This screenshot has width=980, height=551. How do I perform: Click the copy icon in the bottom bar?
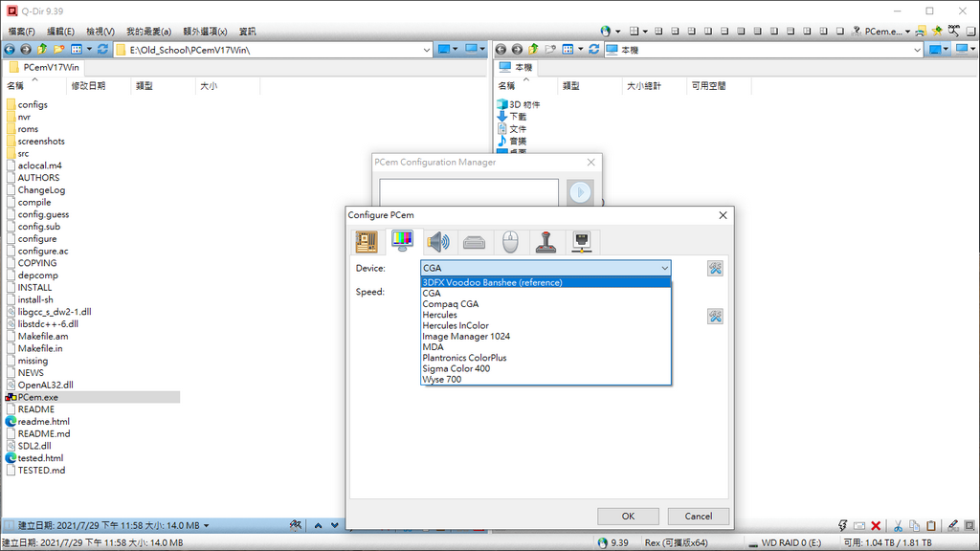(x=914, y=525)
